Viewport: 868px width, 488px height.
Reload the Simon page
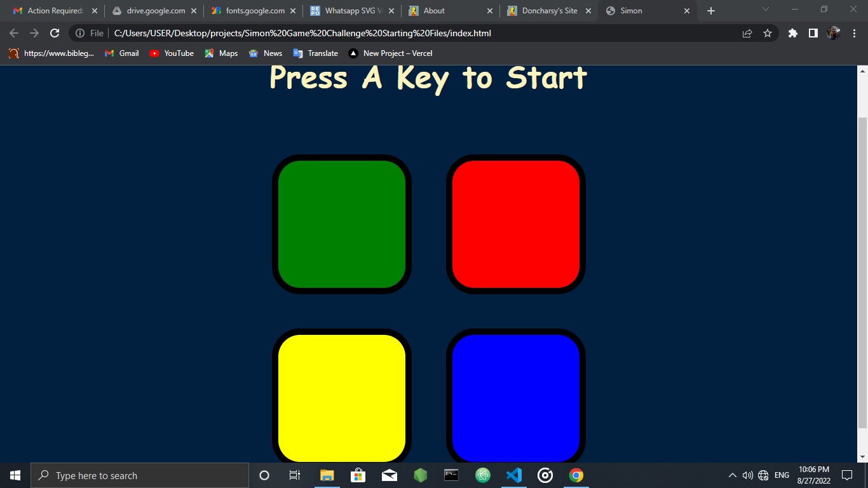click(55, 33)
